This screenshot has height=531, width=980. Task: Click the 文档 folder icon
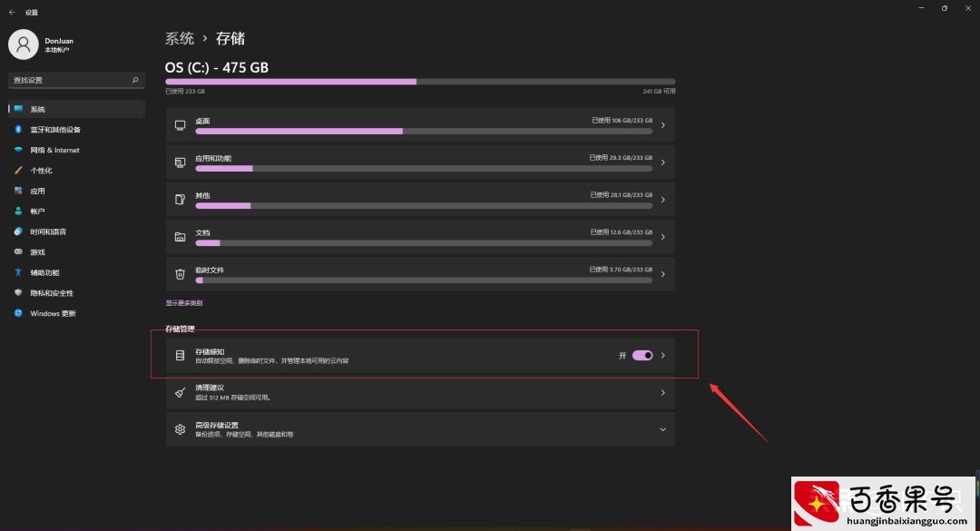[x=180, y=237]
